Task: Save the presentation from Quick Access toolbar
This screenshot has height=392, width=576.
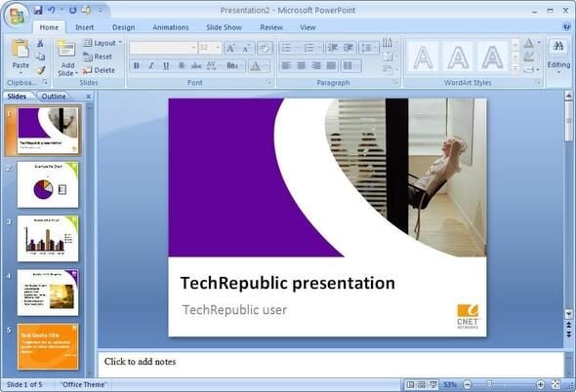Action: click(x=38, y=10)
